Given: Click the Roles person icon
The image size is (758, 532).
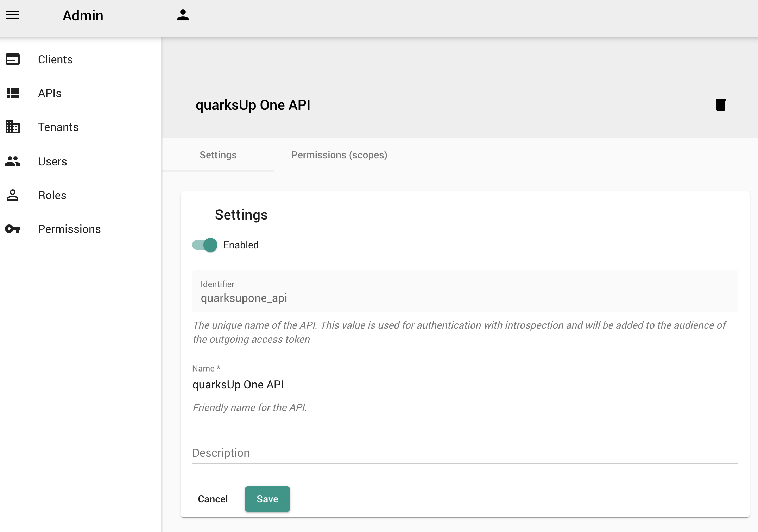Looking at the screenshot, I should (x=13, y=195).
